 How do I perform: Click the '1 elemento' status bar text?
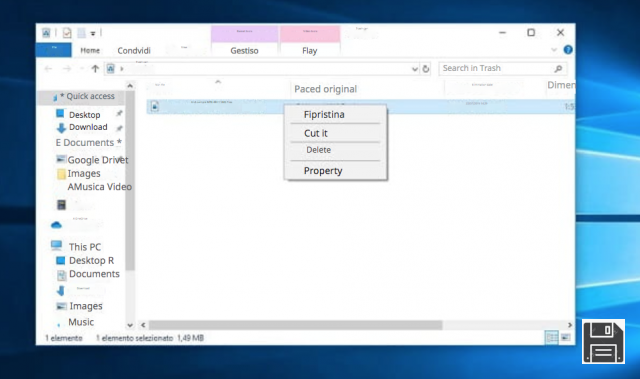tap(64, 338)
